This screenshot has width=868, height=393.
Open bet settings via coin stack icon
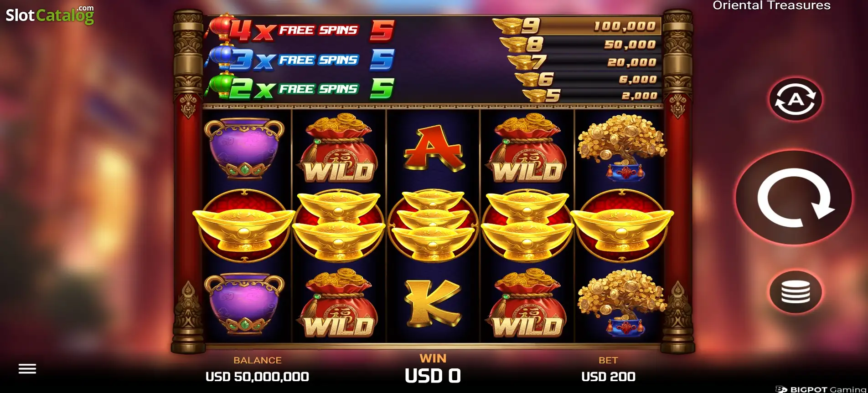pos(796,292)
